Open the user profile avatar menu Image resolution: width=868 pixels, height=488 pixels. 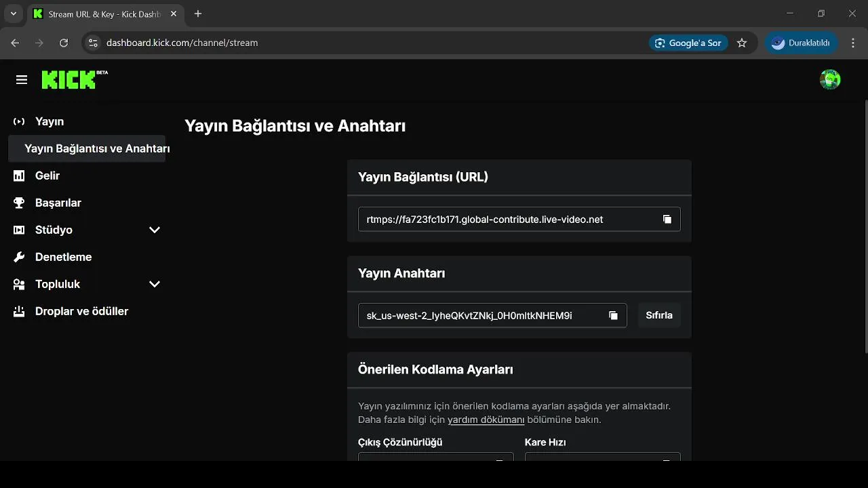click(830, 80)
